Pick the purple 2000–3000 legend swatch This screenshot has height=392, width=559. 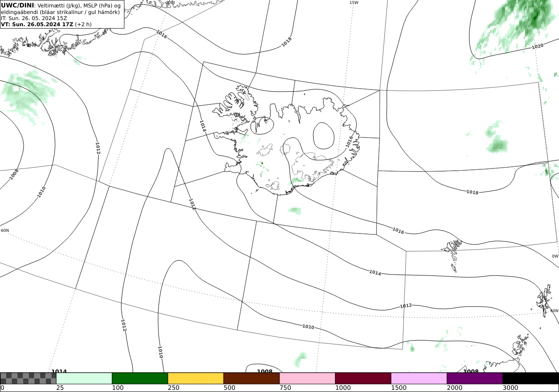coord(475,378)
